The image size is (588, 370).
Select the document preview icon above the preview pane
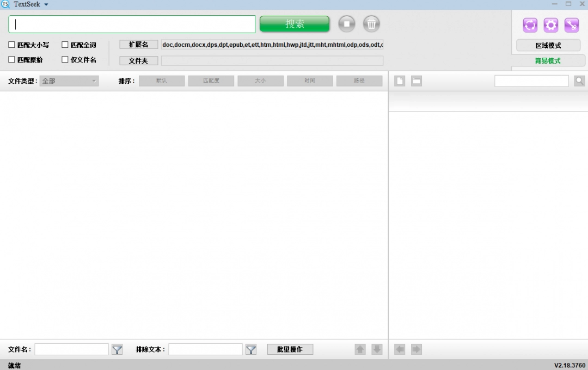click(x=401, y=81)
